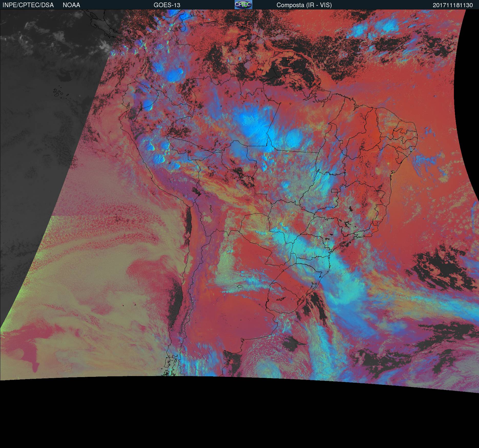
Task: Click the round blue storm cloud over Colombia
Action: [x=175, y=75]
